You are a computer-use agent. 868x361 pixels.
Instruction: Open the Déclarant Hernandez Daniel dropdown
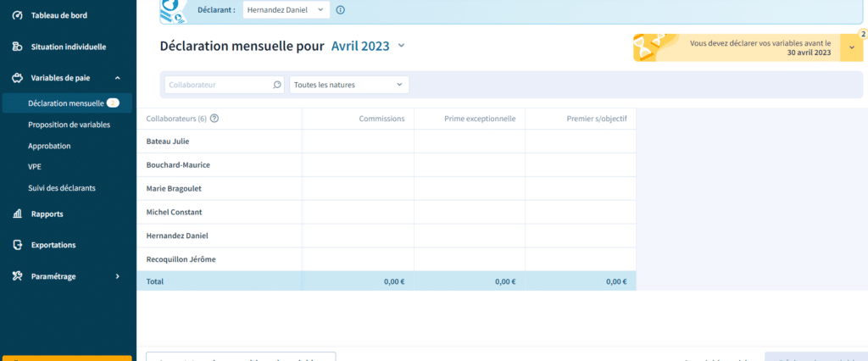click(x=287, y=10)
